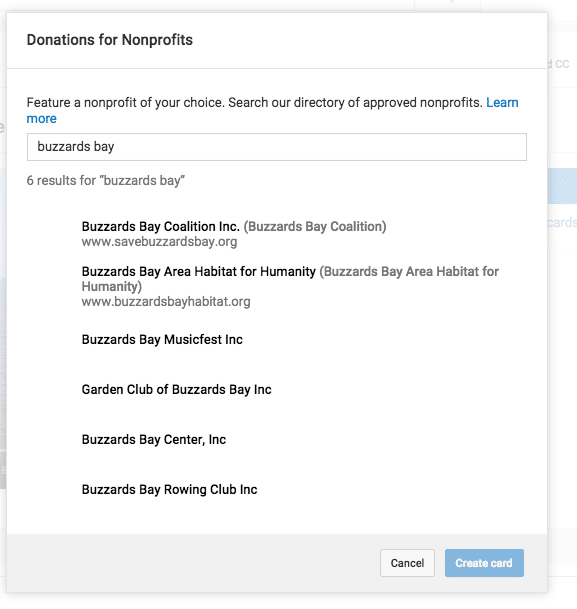
Task: Focus the nonprofit search field with buzzards bay
Action: point(277,147)
